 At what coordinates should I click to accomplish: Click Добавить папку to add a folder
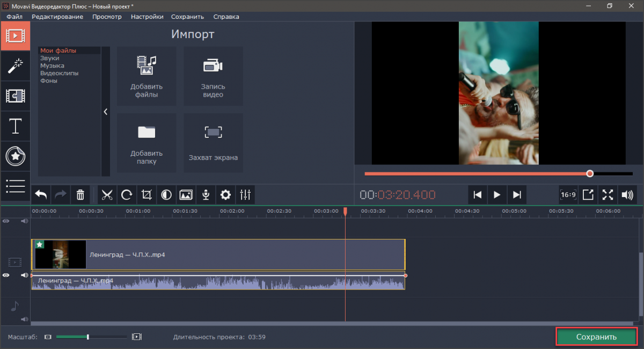click(147, 143)
